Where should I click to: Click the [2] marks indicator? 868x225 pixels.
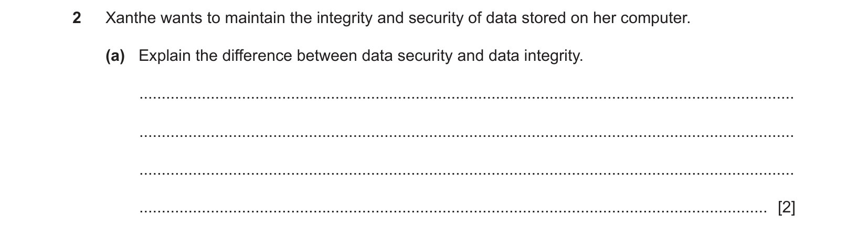click(786, 208)
